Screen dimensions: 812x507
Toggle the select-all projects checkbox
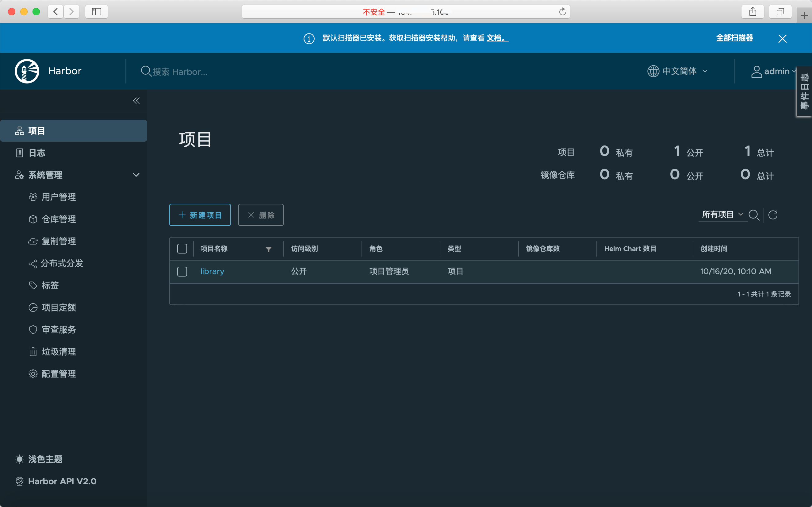pyautogui.click(x=182, y=249)
